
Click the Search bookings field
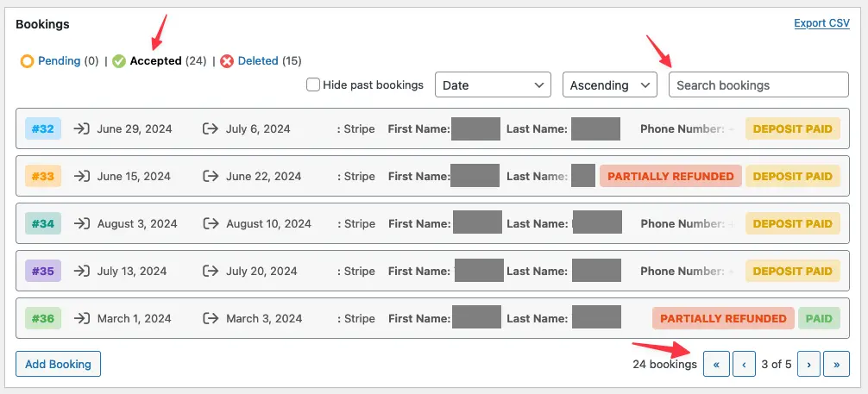tap(758, 85)
